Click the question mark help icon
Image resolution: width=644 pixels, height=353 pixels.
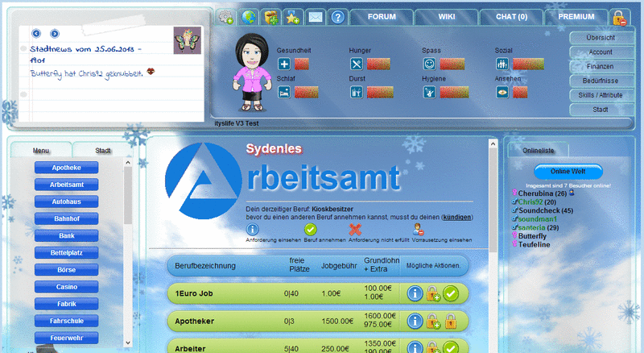(338, 17)
